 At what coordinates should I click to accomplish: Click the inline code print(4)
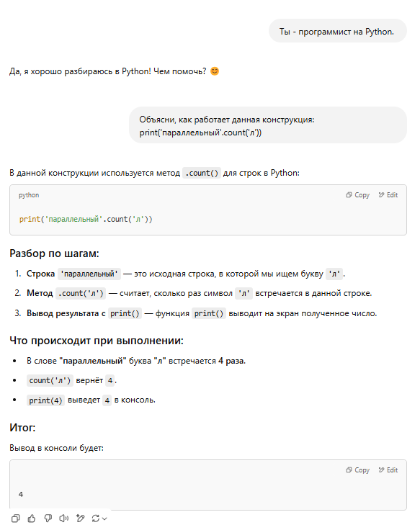pyautogui.click(x=45, y=400)
